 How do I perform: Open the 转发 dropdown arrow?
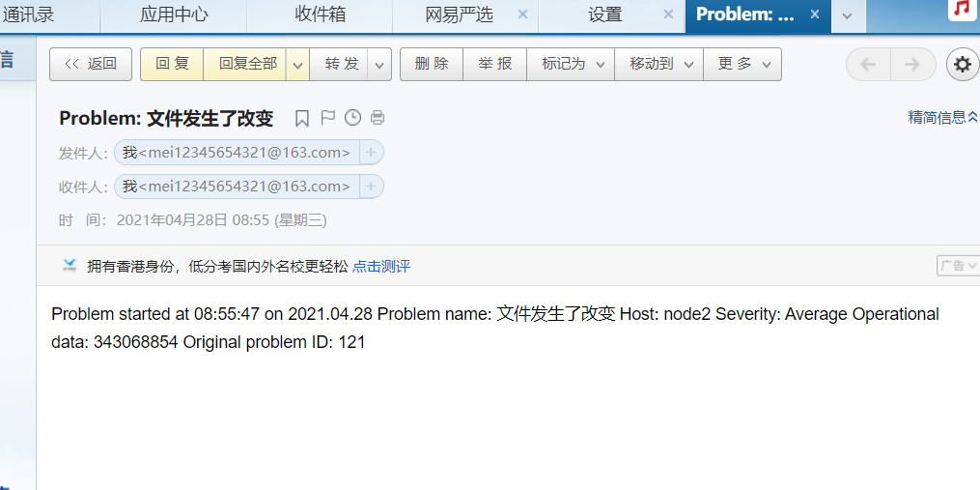point(379,65)
